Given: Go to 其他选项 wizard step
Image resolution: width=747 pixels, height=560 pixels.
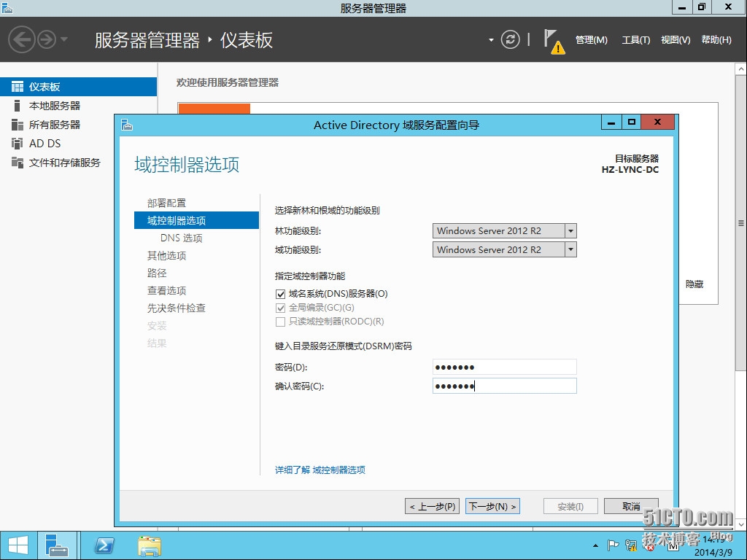Looking at the screenshot, I should coord(166,256).
